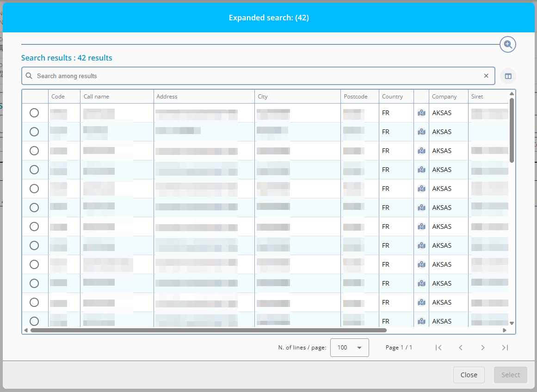Click the Postcode column header

355,97
